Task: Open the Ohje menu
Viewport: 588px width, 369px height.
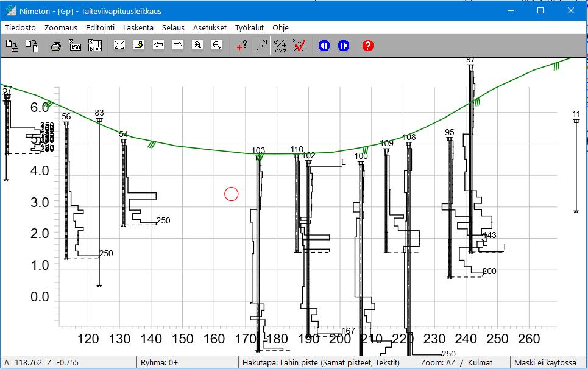Action: point(280,28)
